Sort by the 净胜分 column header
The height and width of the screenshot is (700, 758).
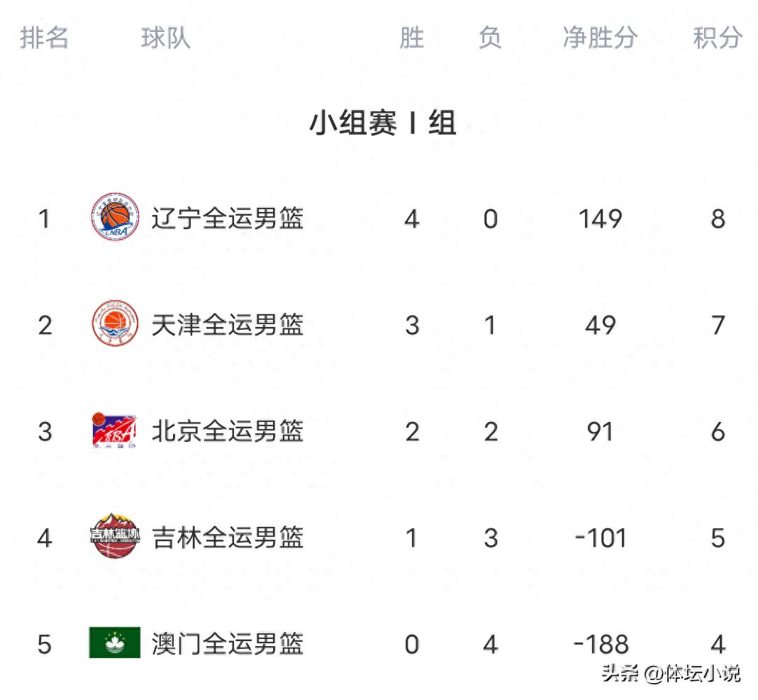pos(600,38)
